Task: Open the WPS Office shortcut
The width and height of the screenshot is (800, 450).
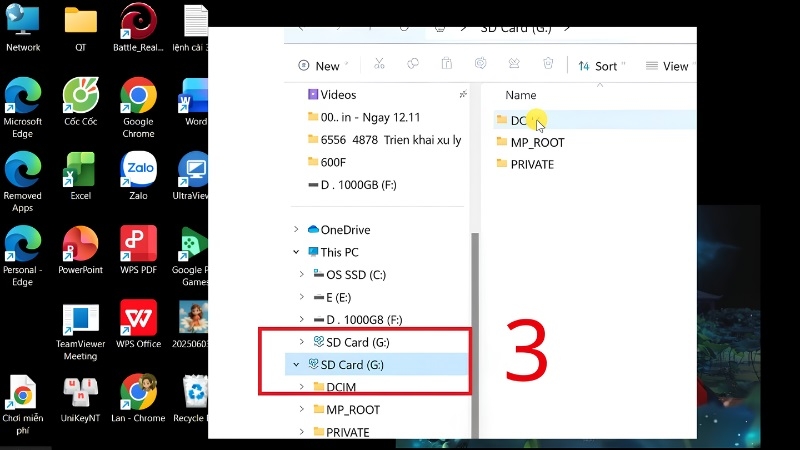Action: coord(138,324)
